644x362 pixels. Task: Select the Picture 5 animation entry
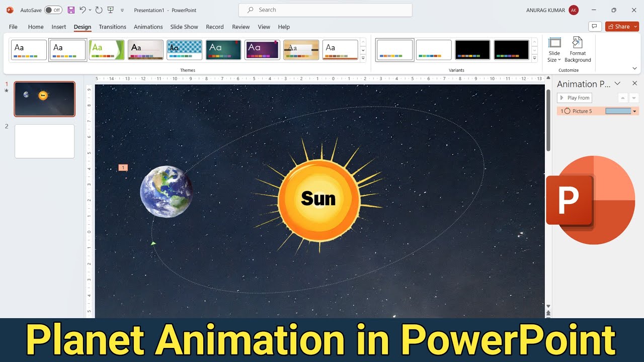click(598, 111)
